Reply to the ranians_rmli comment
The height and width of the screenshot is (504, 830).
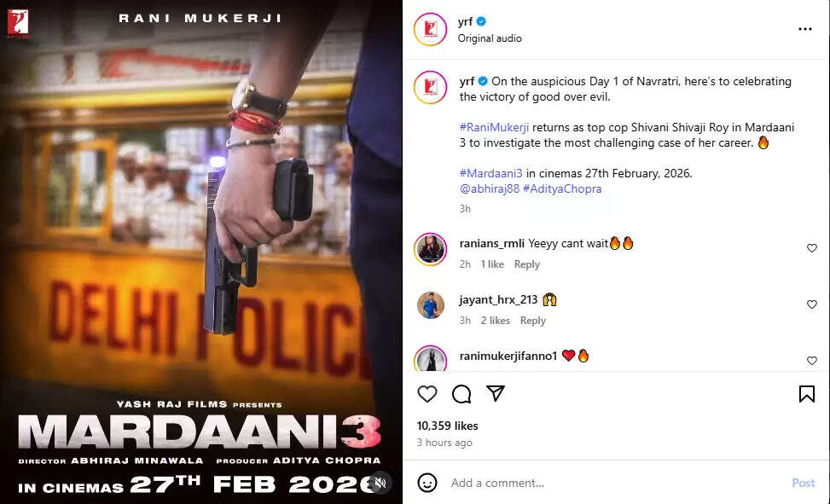526,264
